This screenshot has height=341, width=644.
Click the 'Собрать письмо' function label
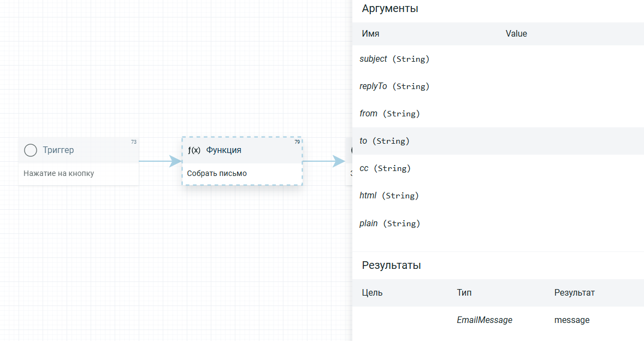tap(217, 173)
